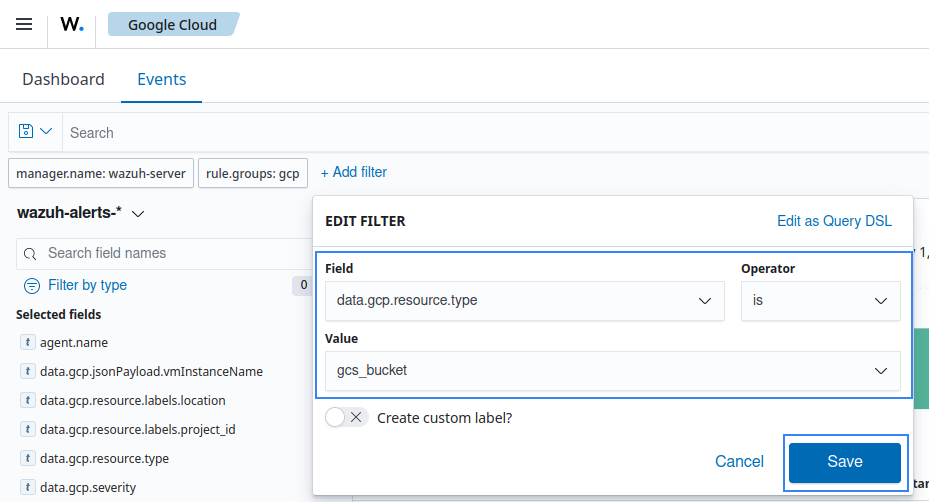Click the Filter by type icon
This screenshot has height=502, width=929.
(32, 285)
